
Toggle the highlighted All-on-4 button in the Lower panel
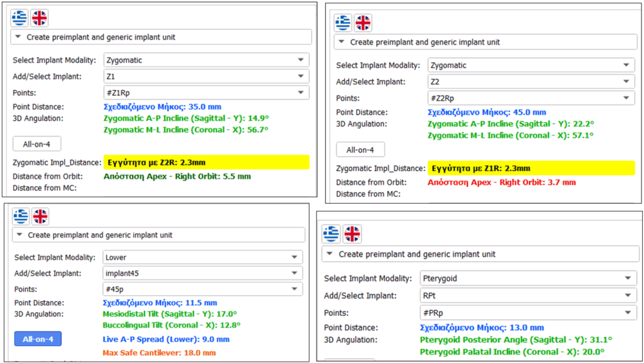point(38,339)
